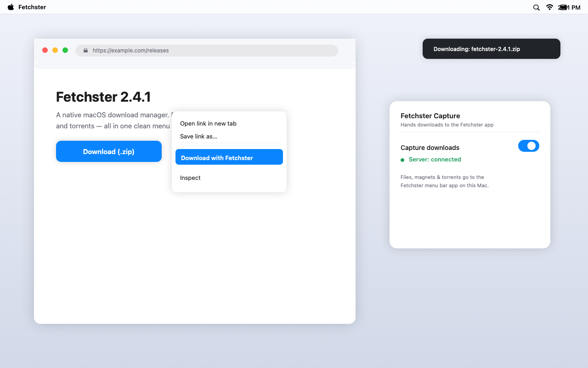Open the Apple menu
This screenshot has width=588, height=368.
click(11, 7)
